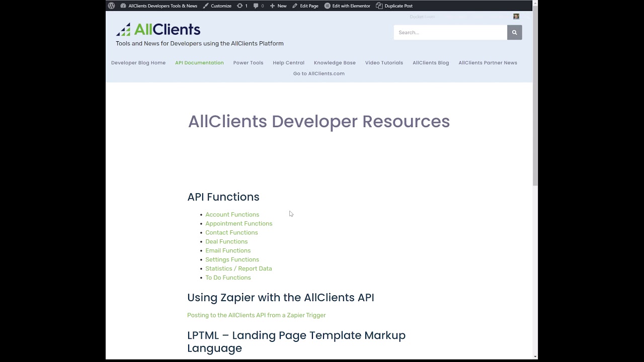Open Knowledge Base nav item
The height and width of the screenshot is (362, 644).
pyautogui.click(x=335, y=63)
